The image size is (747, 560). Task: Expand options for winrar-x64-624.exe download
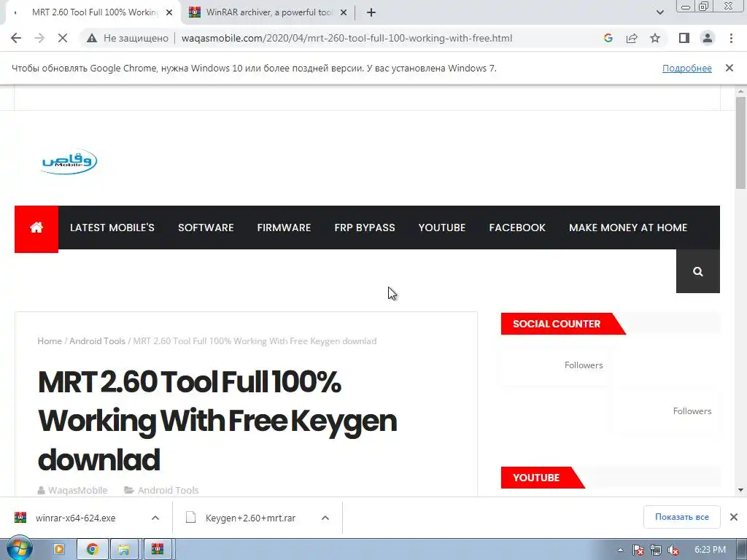tap(155, 518)
